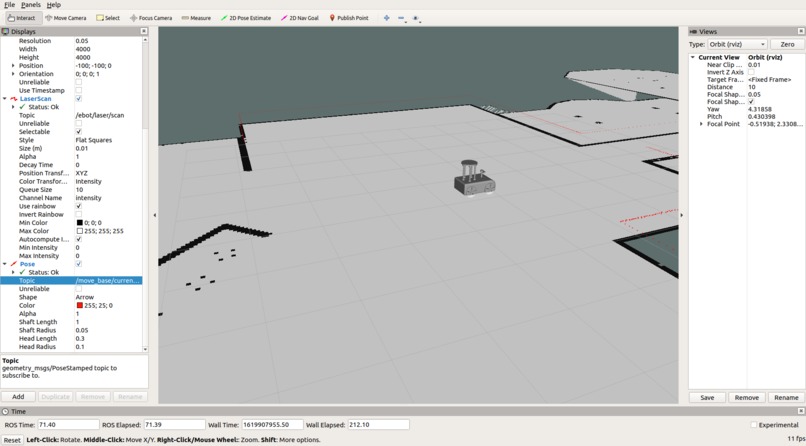Click the ROS Time field
806x446 pixels.
(68, 425)
